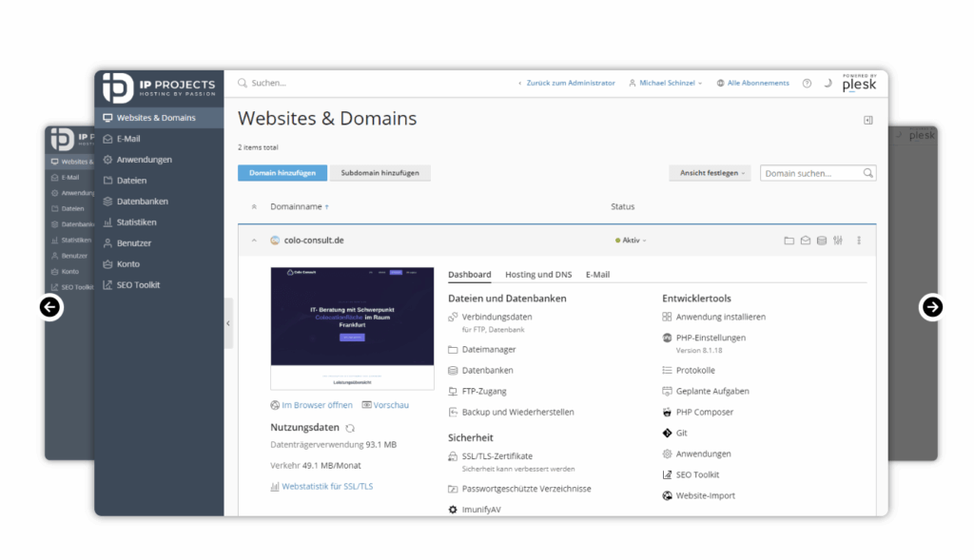Open the Michael Schinzel user menu

666,84
